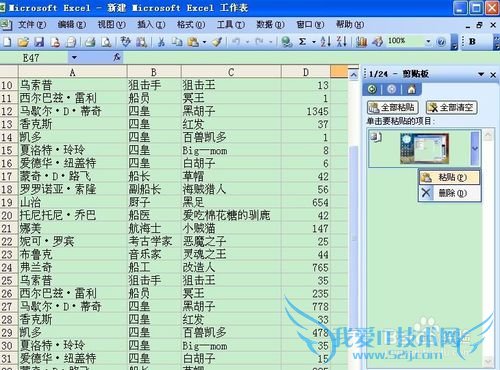
Task: Open Print Preview from the toolbar
Action: click(106, 42)
